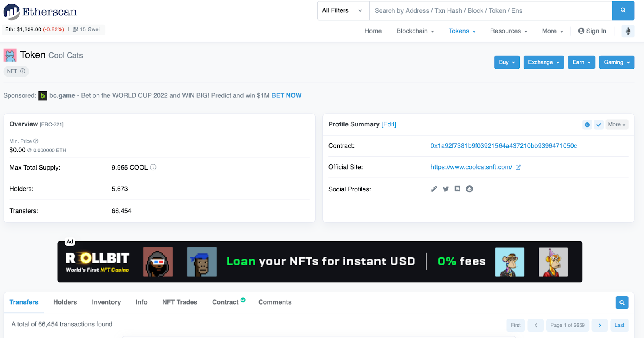Click the Cool Cats contract address link
The height and width of the screenshot is (338, 644).
pyautogui.click(x=504, y=146)
